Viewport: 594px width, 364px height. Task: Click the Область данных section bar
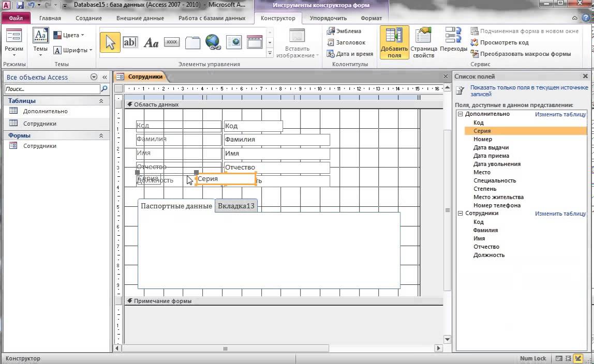[284, 104]
